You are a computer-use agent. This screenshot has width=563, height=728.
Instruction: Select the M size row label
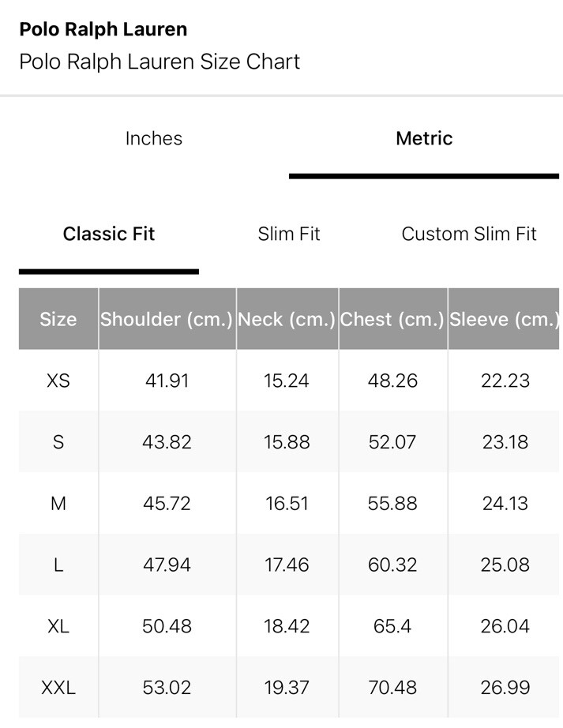pyautogui.click(x=58, y=503)
